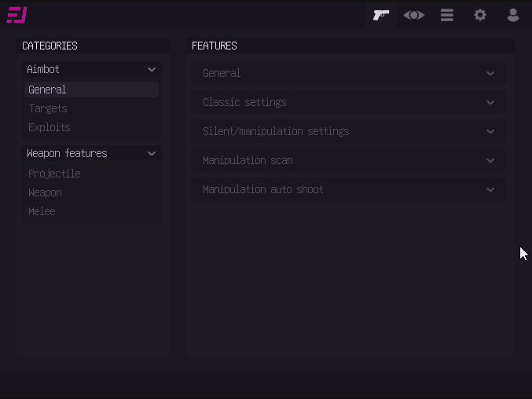532x399 pixels.
Task: Click the chevron beside Weapon features
Action: [x=152, y=154]
